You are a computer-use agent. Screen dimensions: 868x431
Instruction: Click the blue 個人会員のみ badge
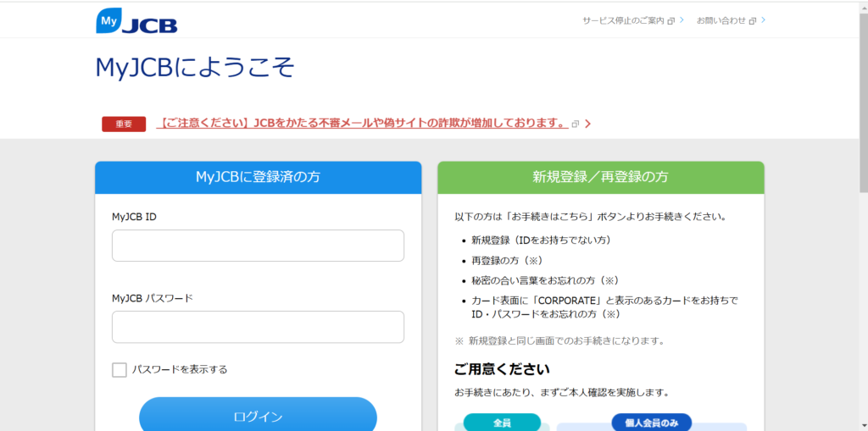click(x=652, y=423)
